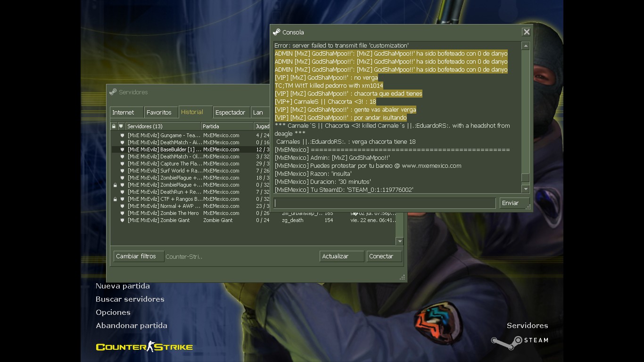Open the Lan tab

point(260,113)
